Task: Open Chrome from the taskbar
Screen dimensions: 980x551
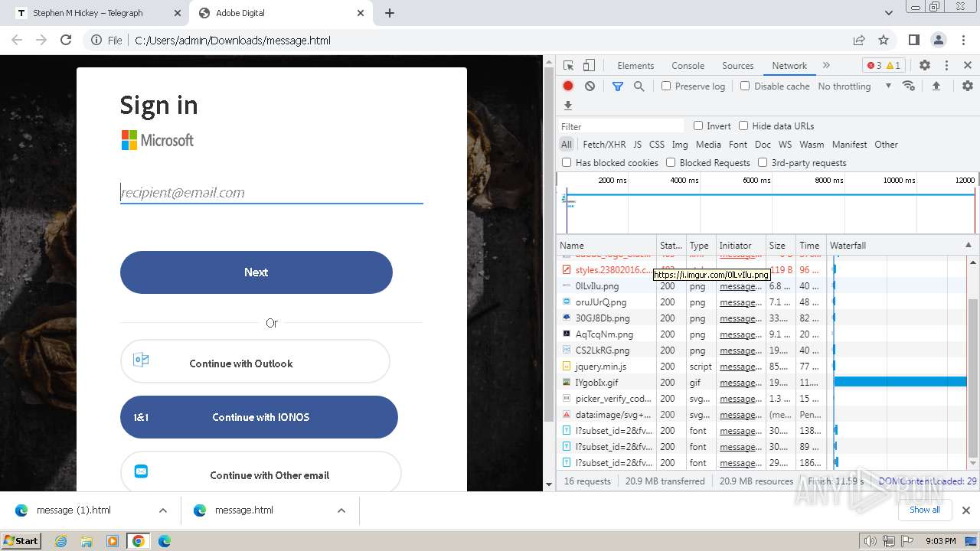Action: 138,541
